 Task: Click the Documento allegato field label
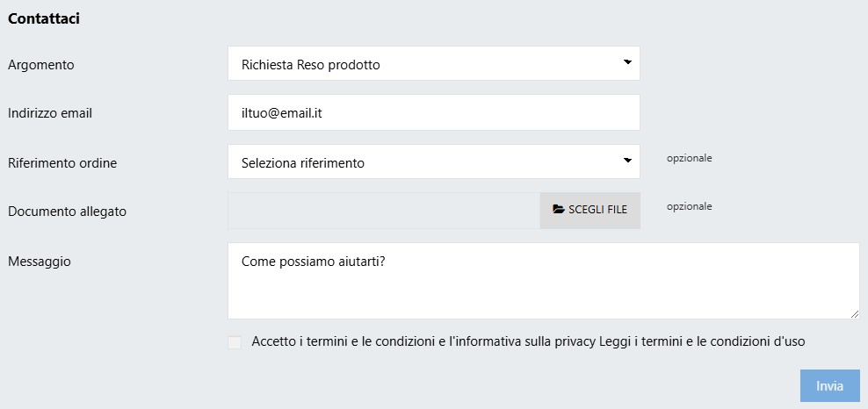67,212
